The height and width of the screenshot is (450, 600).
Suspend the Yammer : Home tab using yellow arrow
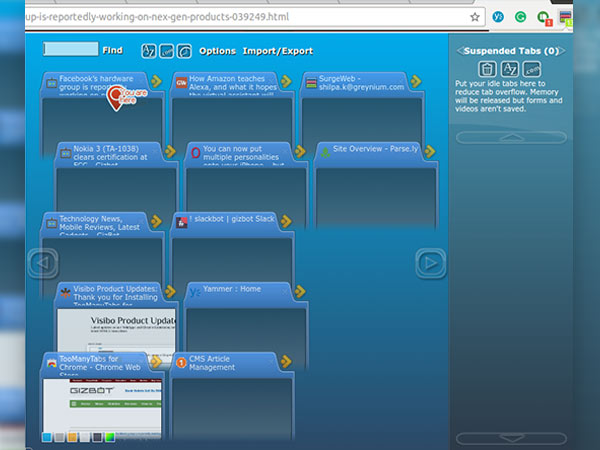tap(298, 291)
